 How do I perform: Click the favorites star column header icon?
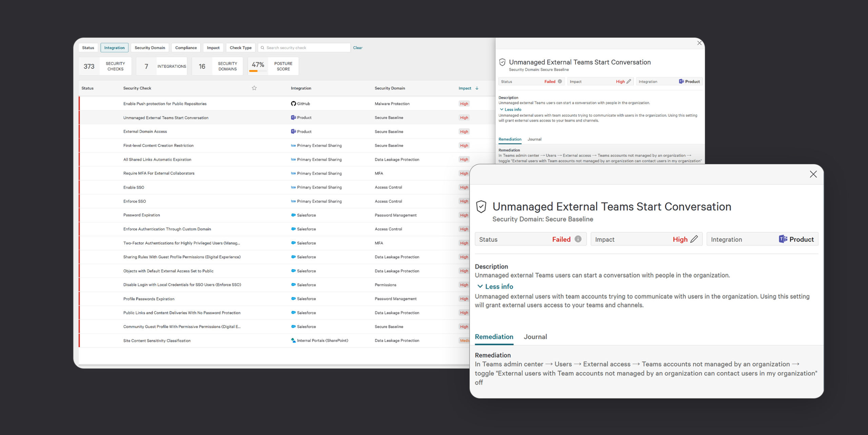pos(254,88)
